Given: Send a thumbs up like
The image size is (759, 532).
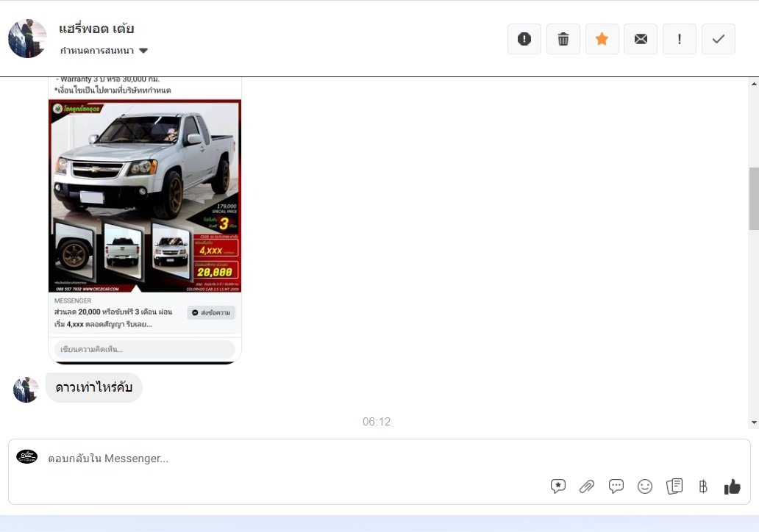Looking at the screenshot, I should point(732,486).
